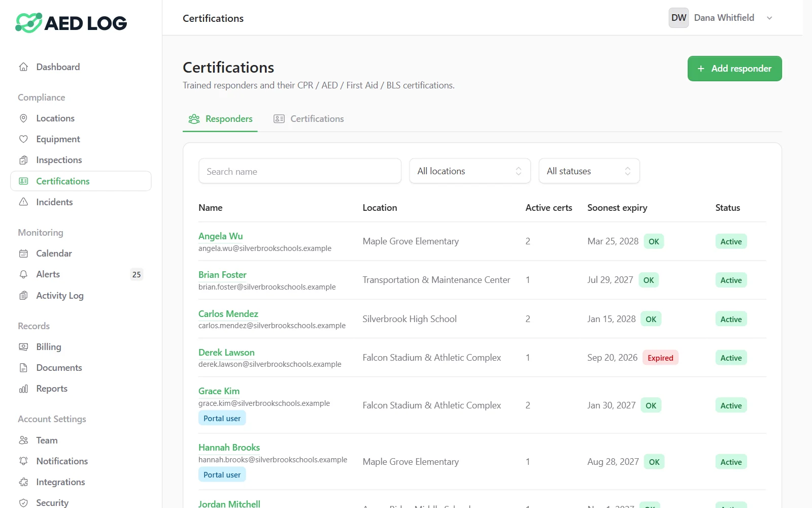Open Grace Kim's responder profile
812x508 pixels.
click(219, 391)
